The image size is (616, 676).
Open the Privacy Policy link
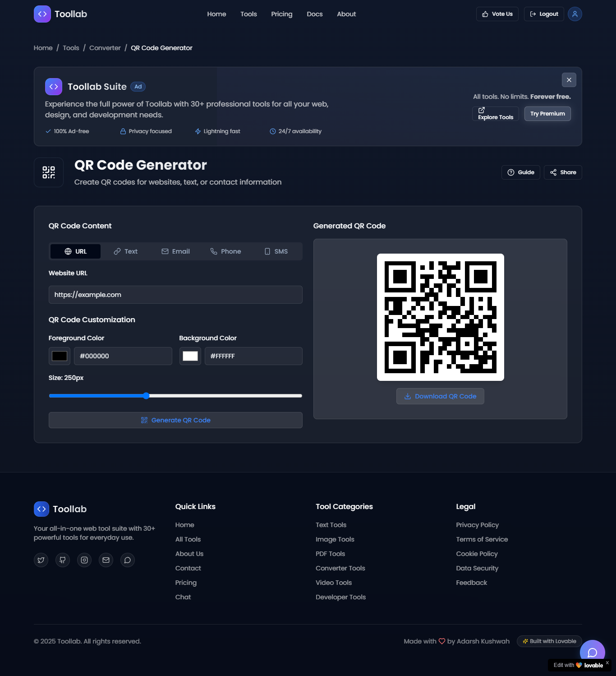coord(477,525)
